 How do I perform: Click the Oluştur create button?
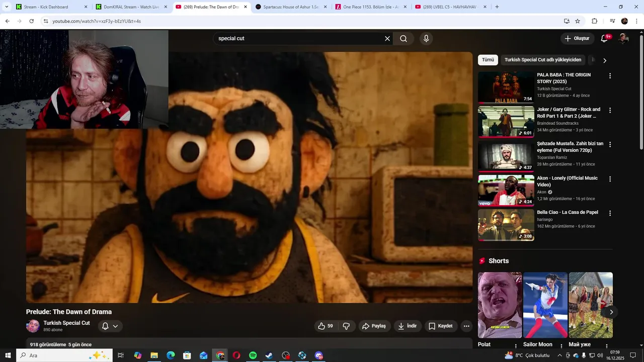tap(578, 39)
